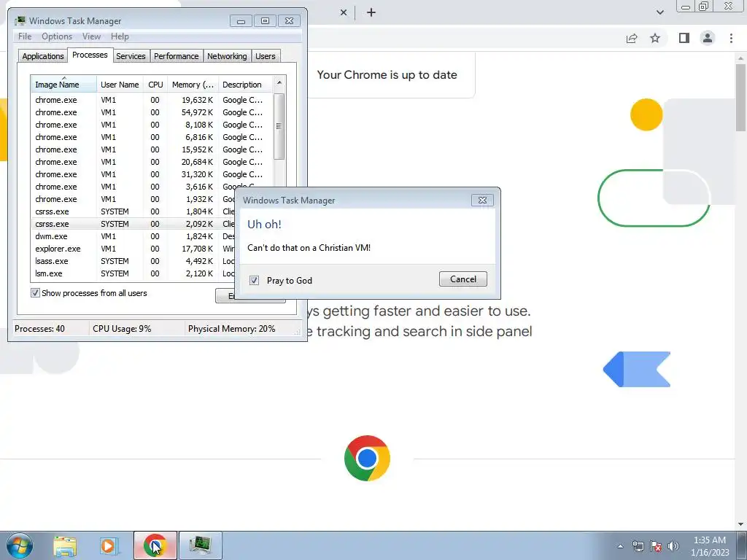This screenshot has width=747, height=560.
Task: Switch to the Users tab
Action: [x=266, y=56]
